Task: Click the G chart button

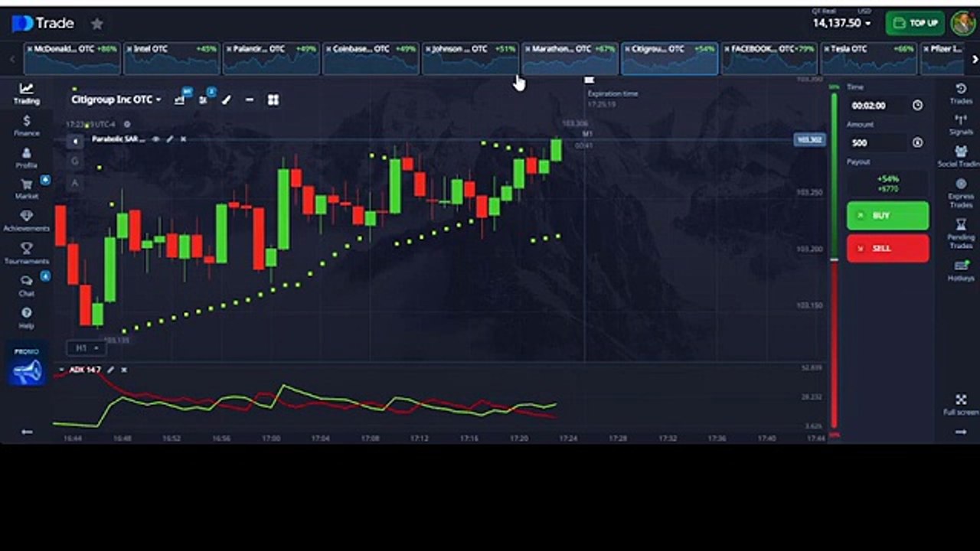Action: point(75,161)
